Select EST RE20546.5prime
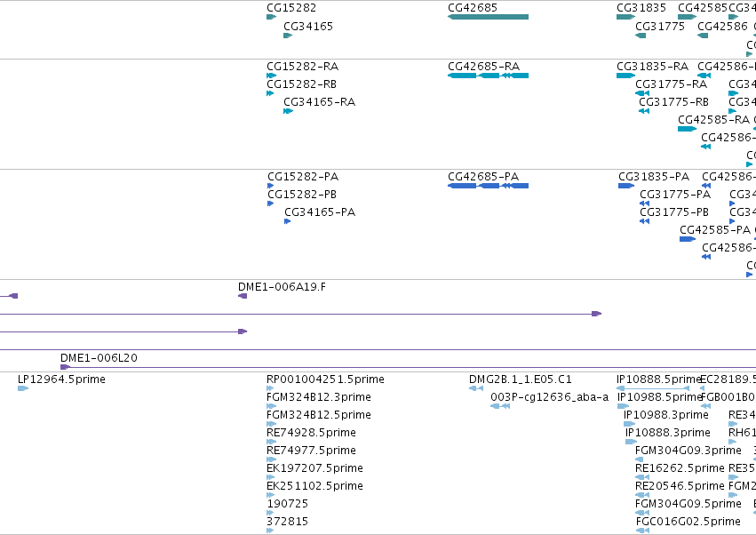 [x=680, y=486]
